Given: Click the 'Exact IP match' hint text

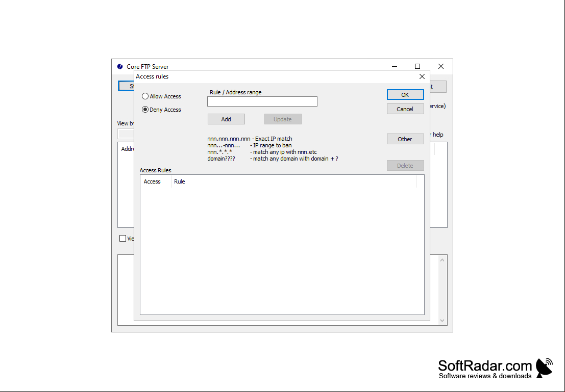Looking at the screenshot, I should click(274, 139).
